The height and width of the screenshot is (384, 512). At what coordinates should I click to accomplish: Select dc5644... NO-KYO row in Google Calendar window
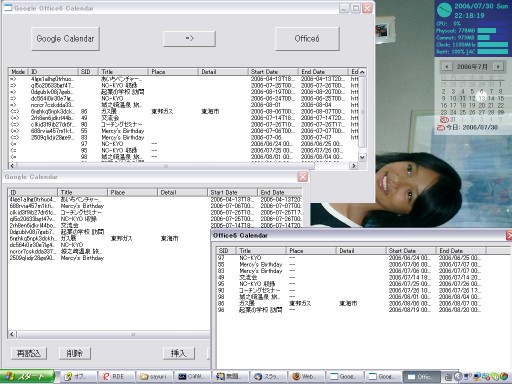point(110,245)
